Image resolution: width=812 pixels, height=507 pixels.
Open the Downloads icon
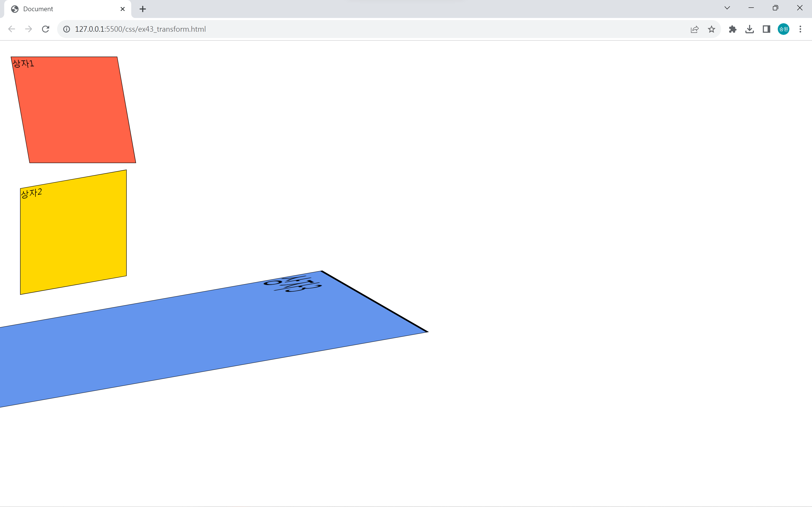(x=750, y=29)
